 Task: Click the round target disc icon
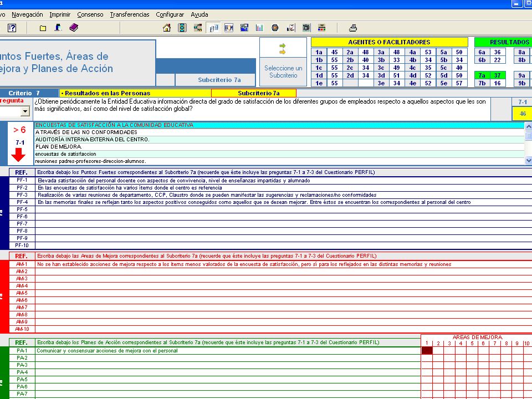tap(275, 28)
